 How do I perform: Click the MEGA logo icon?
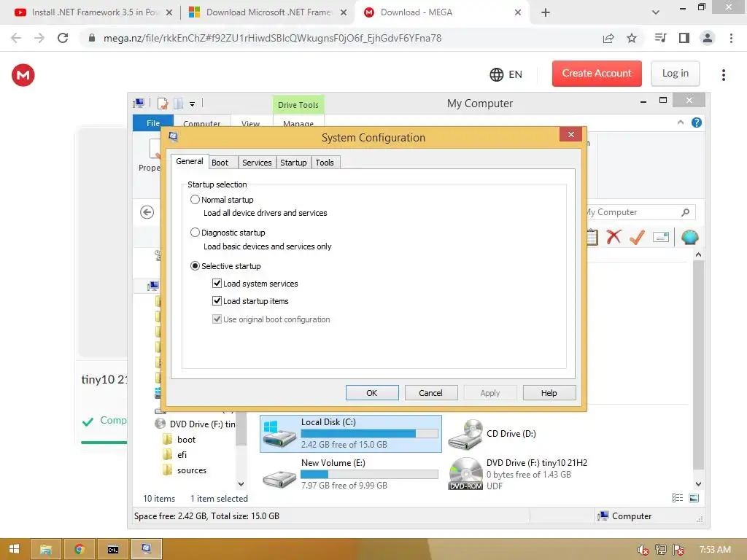(x=23, y=75)
